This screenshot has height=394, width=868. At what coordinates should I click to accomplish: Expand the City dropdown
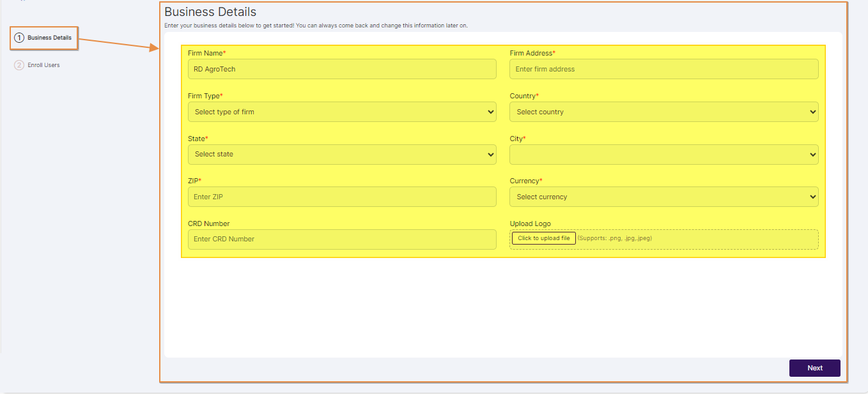[x=663, y=155]
